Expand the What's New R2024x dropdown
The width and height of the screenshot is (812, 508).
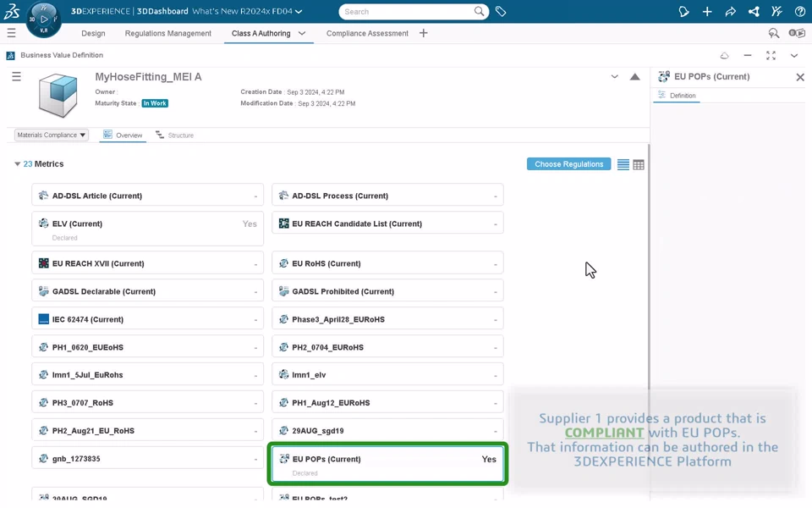299,11
